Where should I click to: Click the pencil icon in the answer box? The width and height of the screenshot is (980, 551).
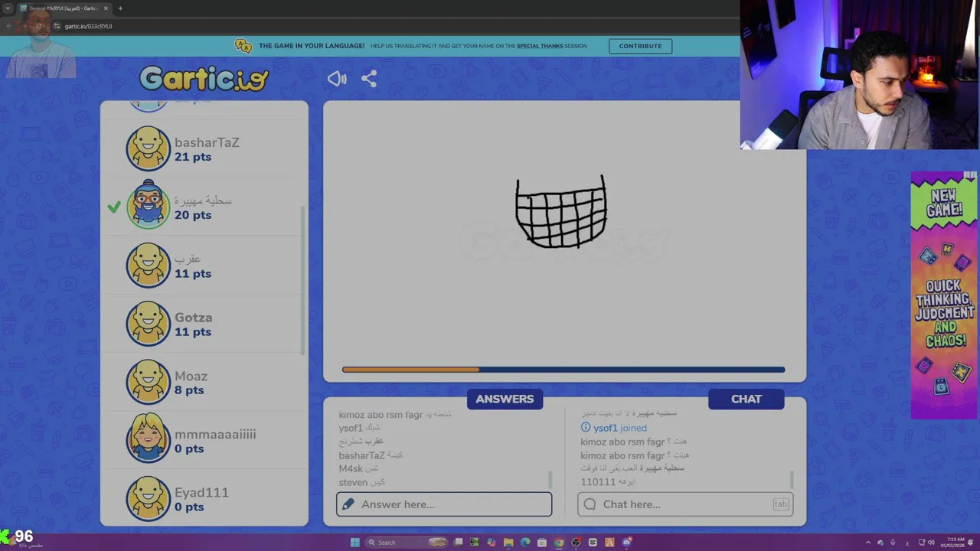tap(348, 504)
